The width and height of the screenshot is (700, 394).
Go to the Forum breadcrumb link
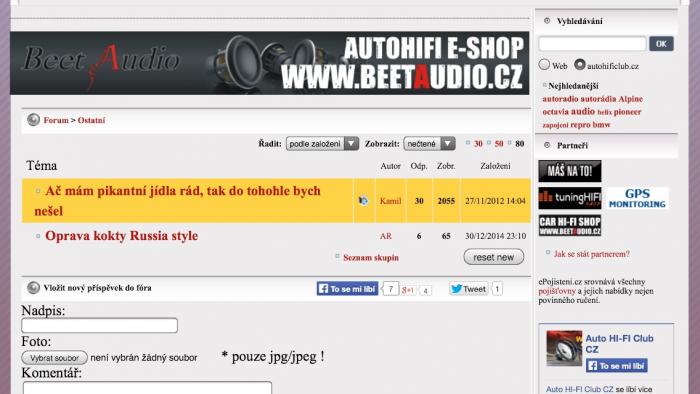tap(56, 120)
